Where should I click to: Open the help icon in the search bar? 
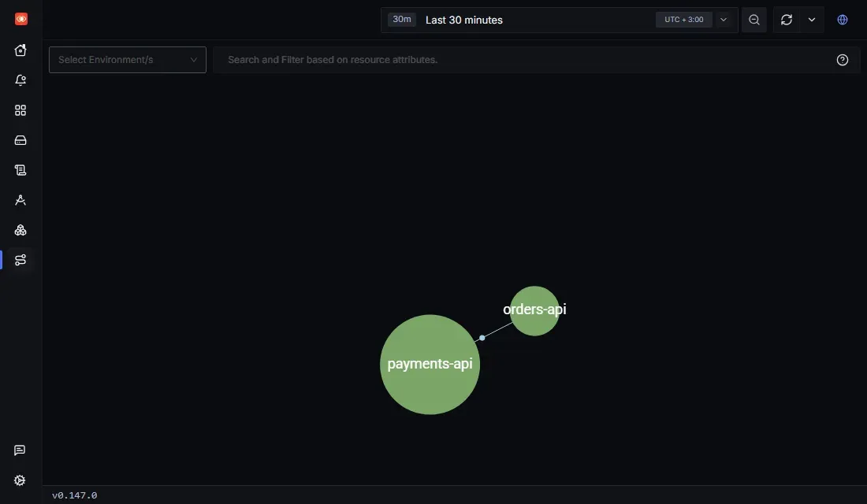point(842,60)
